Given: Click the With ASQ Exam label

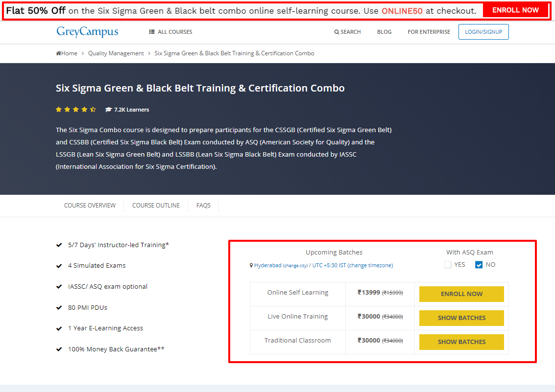Looking at the screenshot, I should click(x=470, y=253).
